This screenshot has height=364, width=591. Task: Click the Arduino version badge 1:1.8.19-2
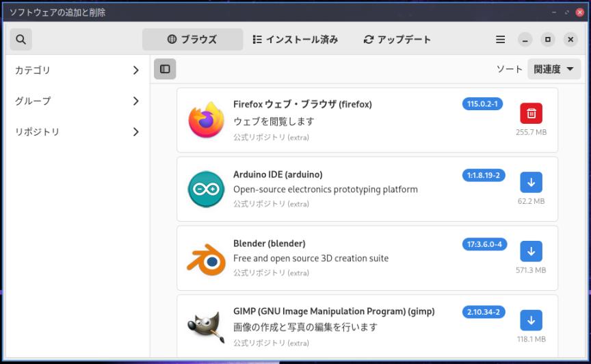(x=484, y=175)
